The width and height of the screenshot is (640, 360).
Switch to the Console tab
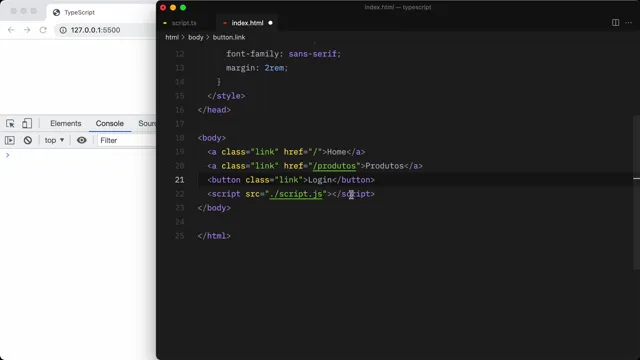[110, 123]
